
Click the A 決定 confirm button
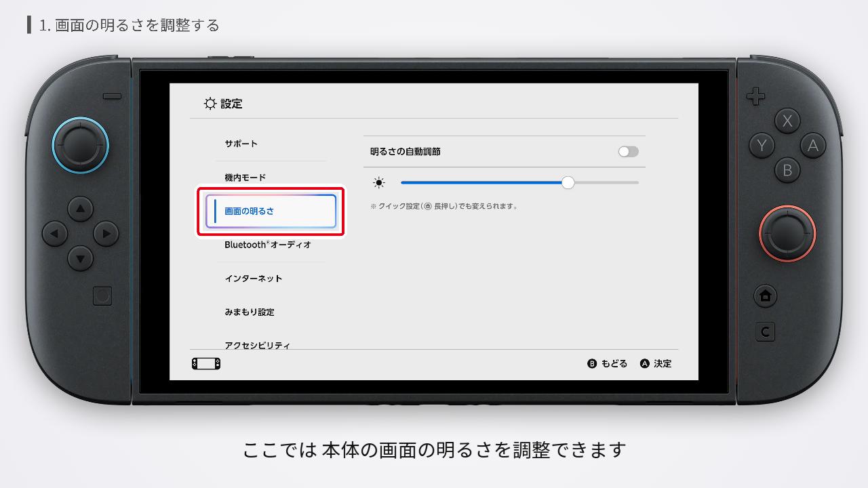tap(656, 363)
